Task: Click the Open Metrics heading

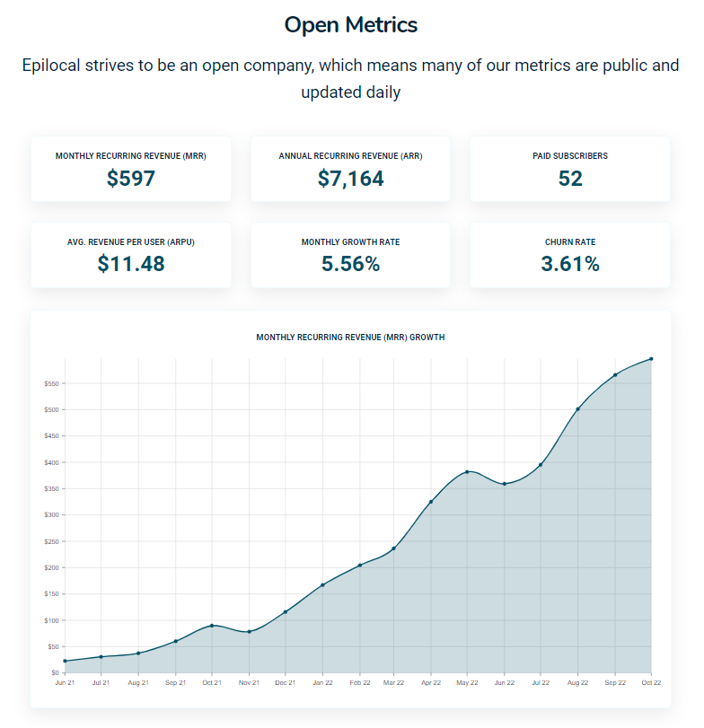Action: tap(350, 24)
